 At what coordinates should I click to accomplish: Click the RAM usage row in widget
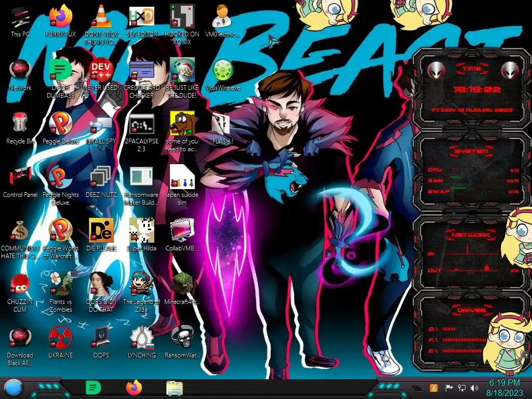coord(473,180)
